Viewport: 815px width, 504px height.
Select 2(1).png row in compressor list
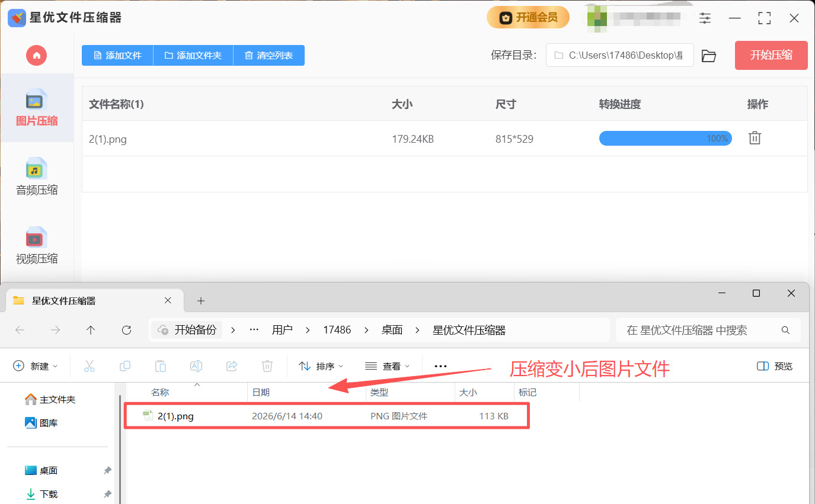tap(445, 139)
